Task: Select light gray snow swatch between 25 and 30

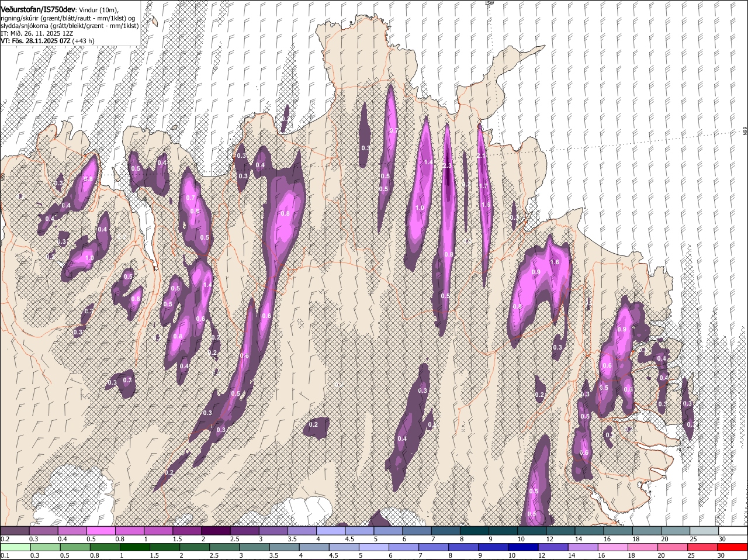Action: coord(704,531)
